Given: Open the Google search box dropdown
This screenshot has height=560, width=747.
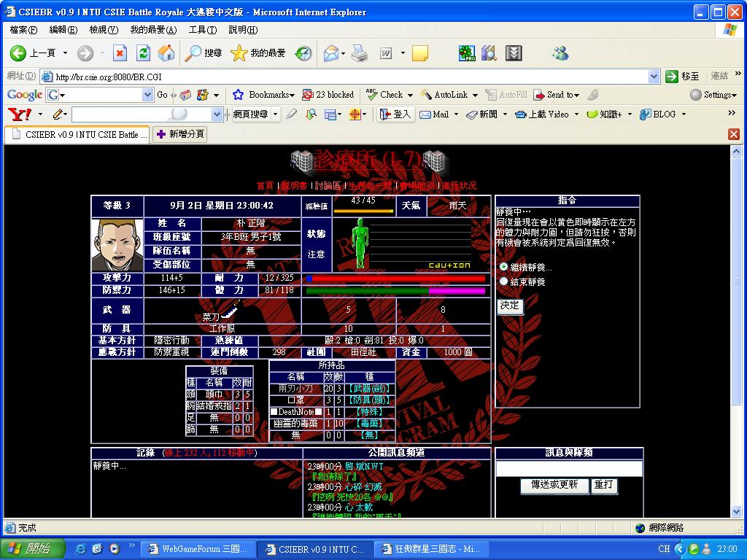Looking at the screenshot, I should point(147,95).
